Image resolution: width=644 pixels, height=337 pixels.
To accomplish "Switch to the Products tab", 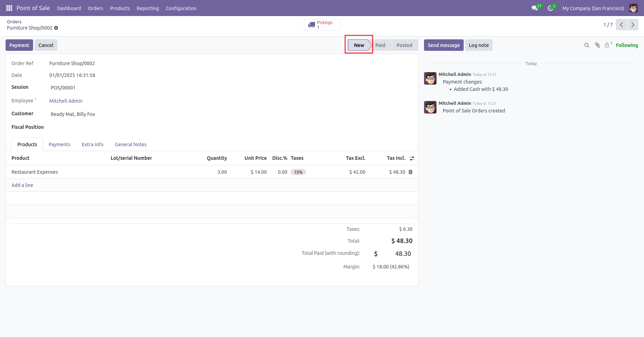I will (x=27, y=144).
